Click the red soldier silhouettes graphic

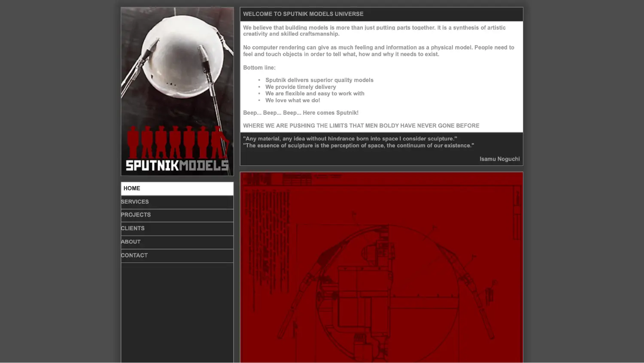click(x=177, y=142)
